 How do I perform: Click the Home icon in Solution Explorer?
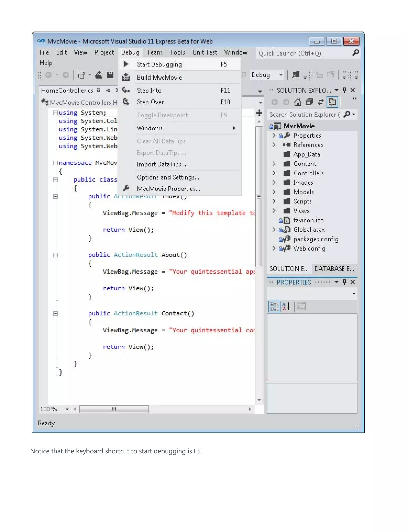pyautogui.click(x=297, y=102)
